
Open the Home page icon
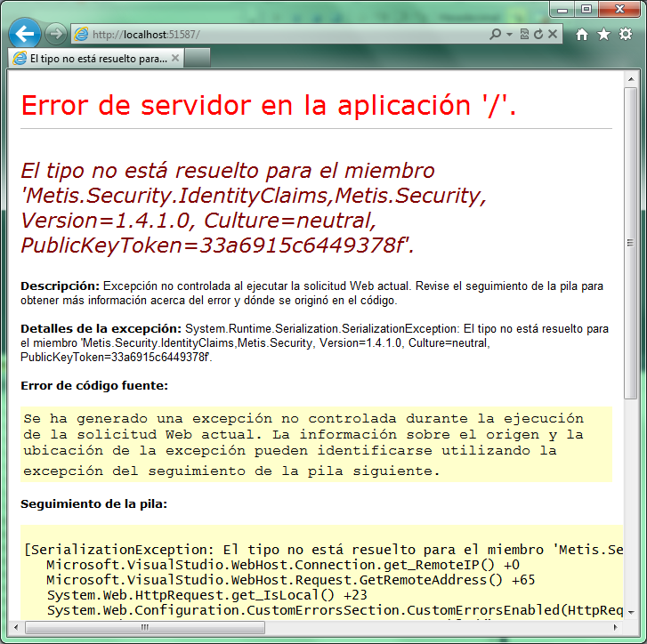click(x=582, y=34)
